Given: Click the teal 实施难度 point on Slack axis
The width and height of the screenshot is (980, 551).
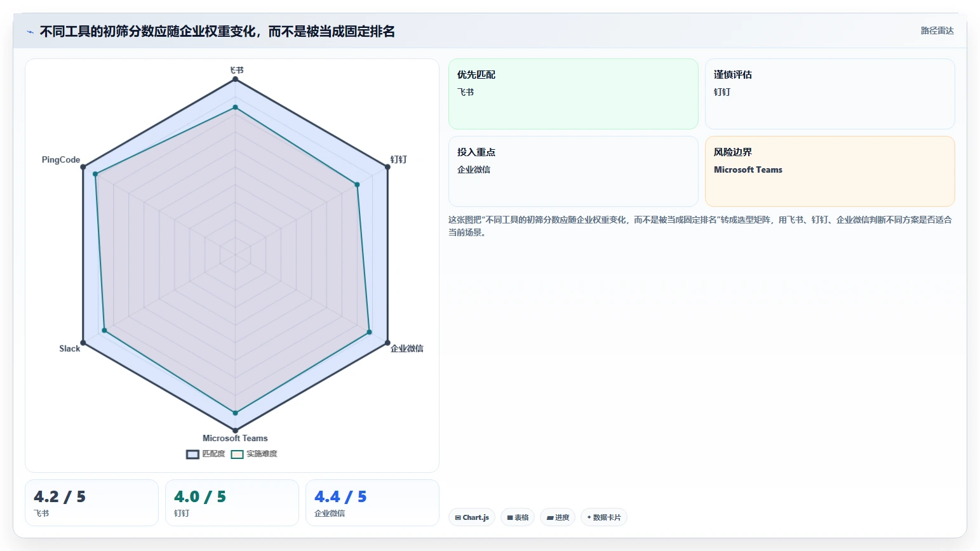Looking at the screenshot, I should [x=104, y=330].
